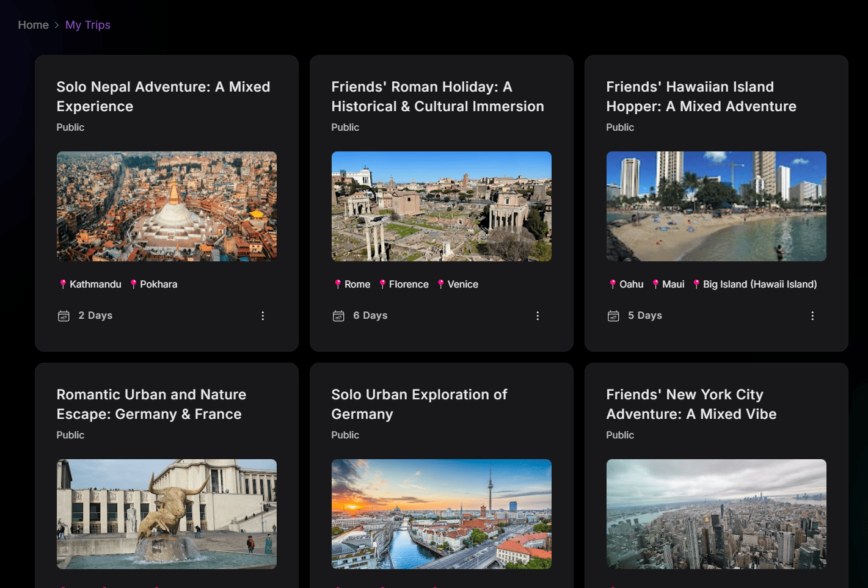Open Friends' Roman Holiday trip title

[437, 96]
